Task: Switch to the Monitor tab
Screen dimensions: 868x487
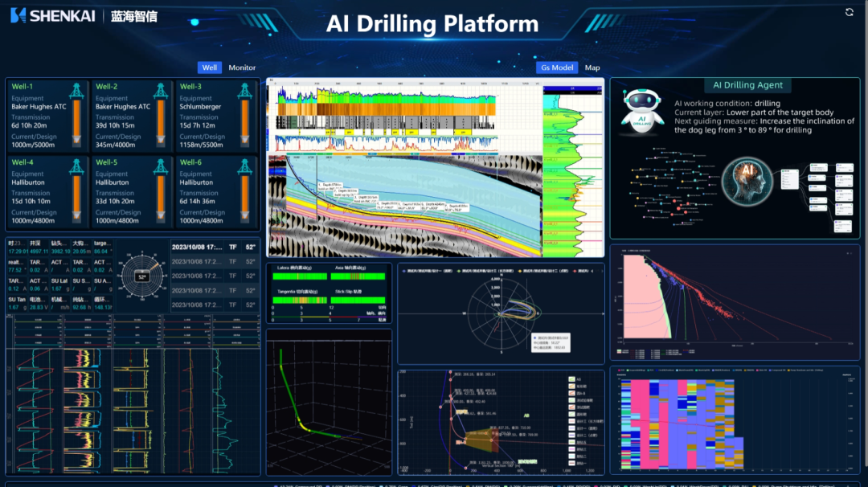Action: (x=242, y=68)
